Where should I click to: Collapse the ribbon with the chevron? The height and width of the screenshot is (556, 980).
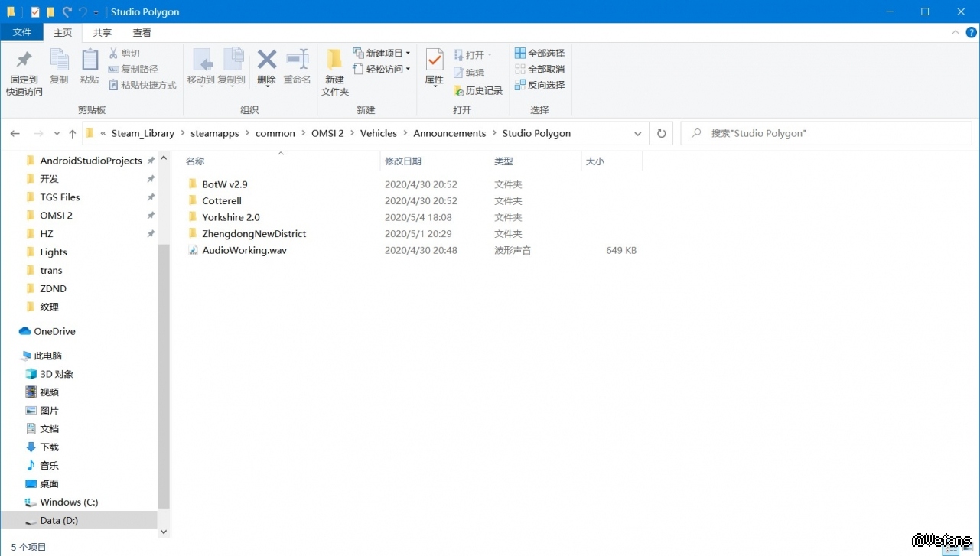tap(956, 33)
